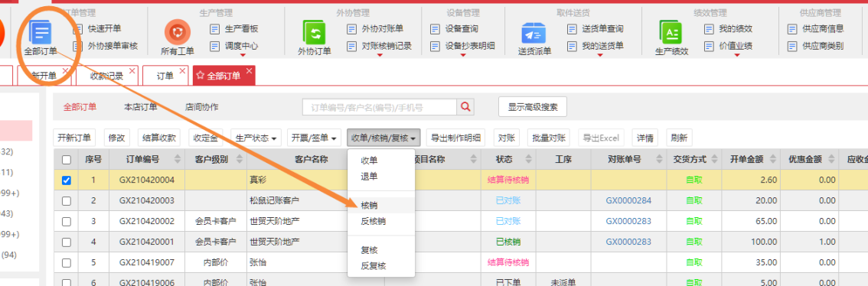Image resolution: width=868 pixels, height=286 pixels.
Task: Check row GX210420002 checkbox
Action: [x=67, y=221]
